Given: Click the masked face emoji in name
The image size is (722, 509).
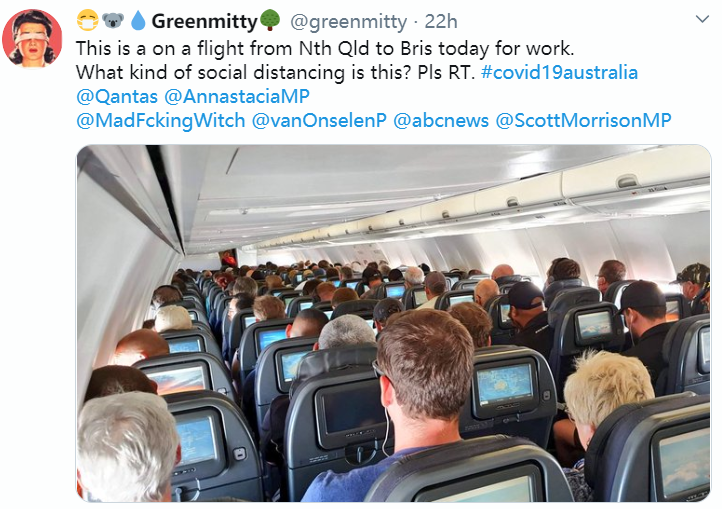Looking at the screenshot, I should click(87, 21).
